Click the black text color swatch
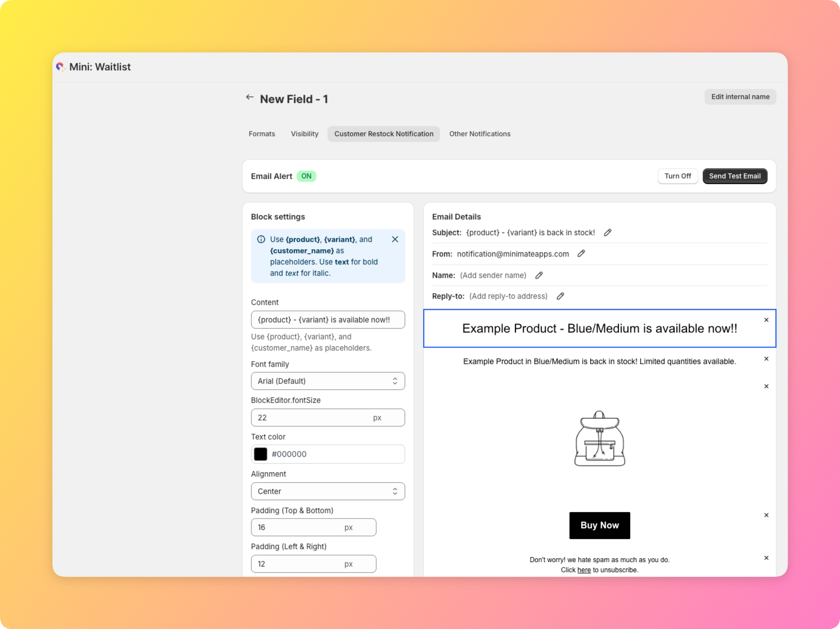 coord(260,454)
